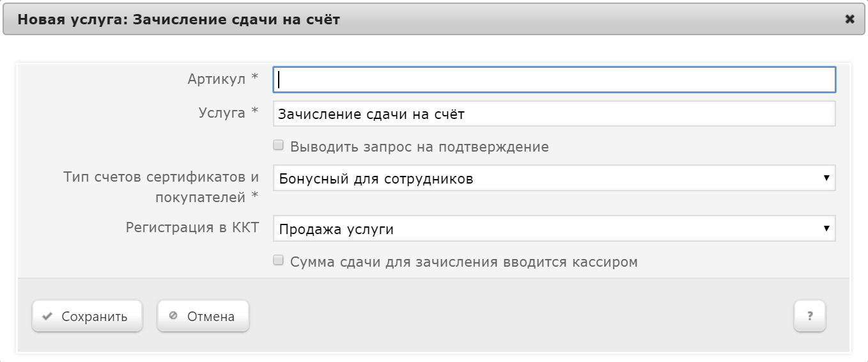Save the new service with Сохранить
Viewport: 868px width, 362px height.
coord(87,316)
